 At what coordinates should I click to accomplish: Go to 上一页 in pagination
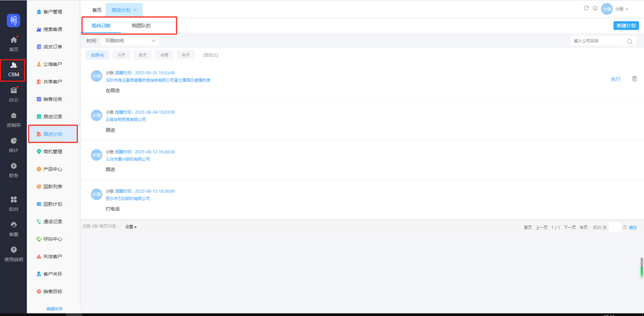[x=542, y=228]
